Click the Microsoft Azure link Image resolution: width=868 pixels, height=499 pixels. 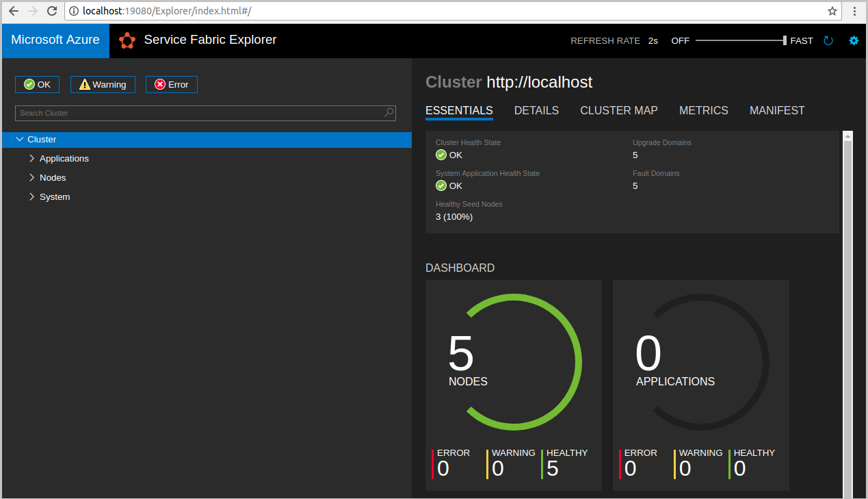[x=55, y=40]
